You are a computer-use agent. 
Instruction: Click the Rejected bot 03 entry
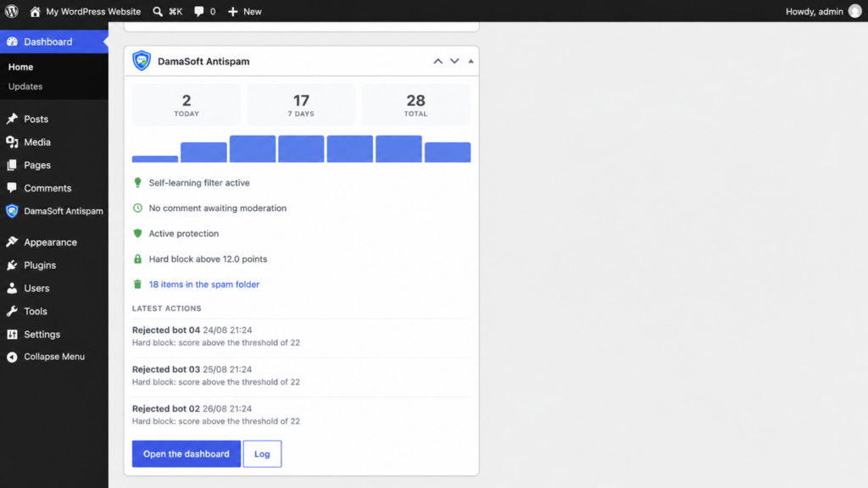tap(301, 375)
